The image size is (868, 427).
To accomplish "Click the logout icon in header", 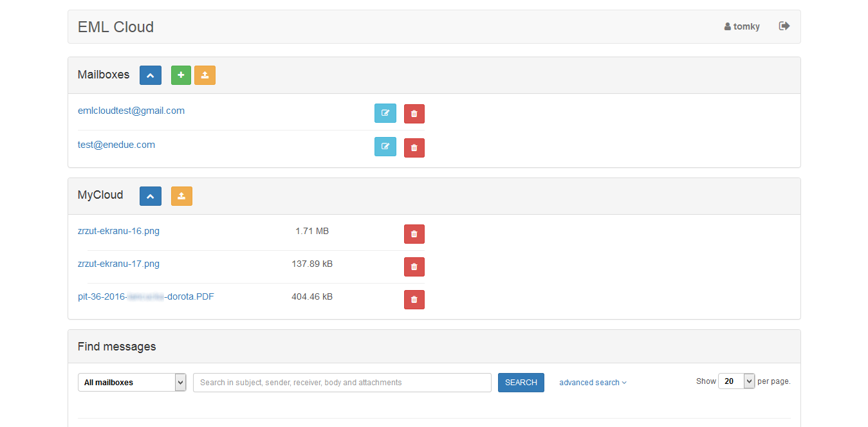I will tap(784, 26).
